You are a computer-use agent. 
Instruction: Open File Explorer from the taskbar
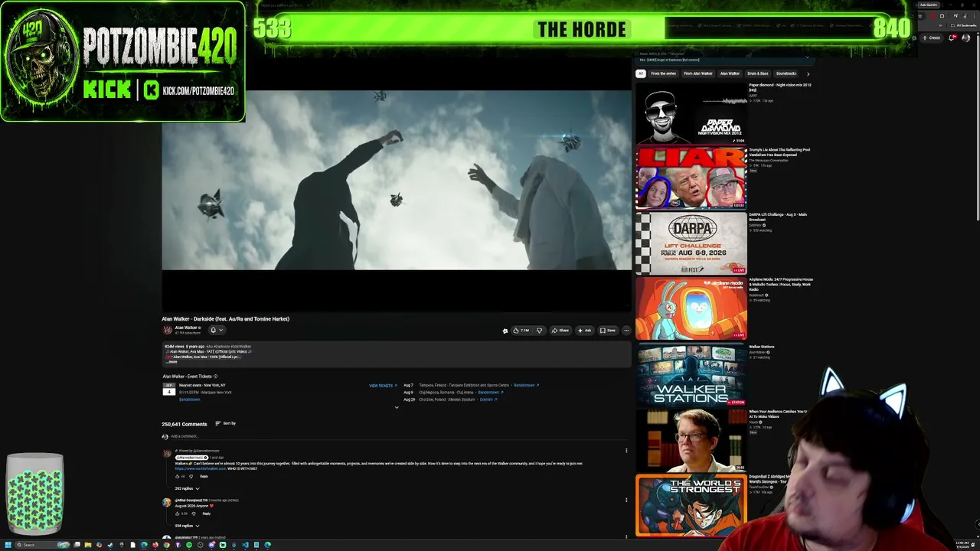(x=88, y=545)
